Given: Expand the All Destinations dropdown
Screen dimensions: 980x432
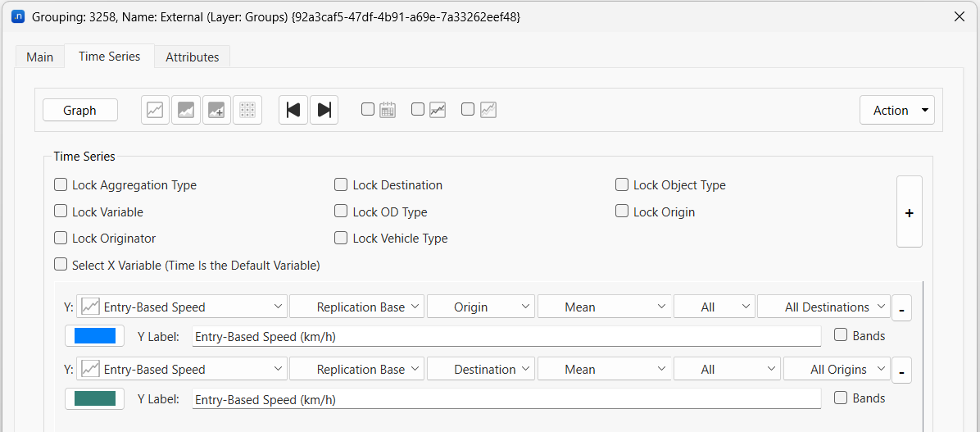Looking at the screenshot, I should click(824, 307).
